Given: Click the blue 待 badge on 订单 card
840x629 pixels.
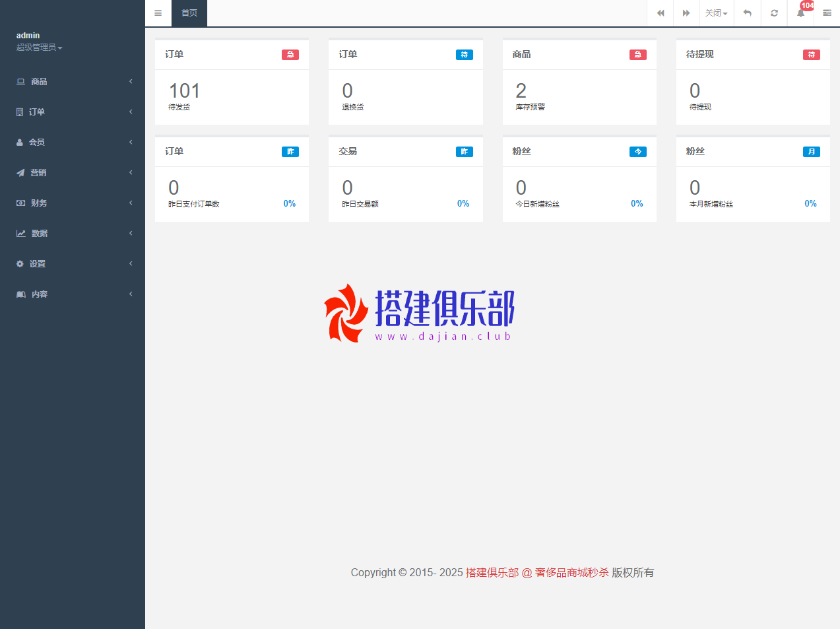Looking at the screenshot, I should pyautogui.click(x=465, y=55).
